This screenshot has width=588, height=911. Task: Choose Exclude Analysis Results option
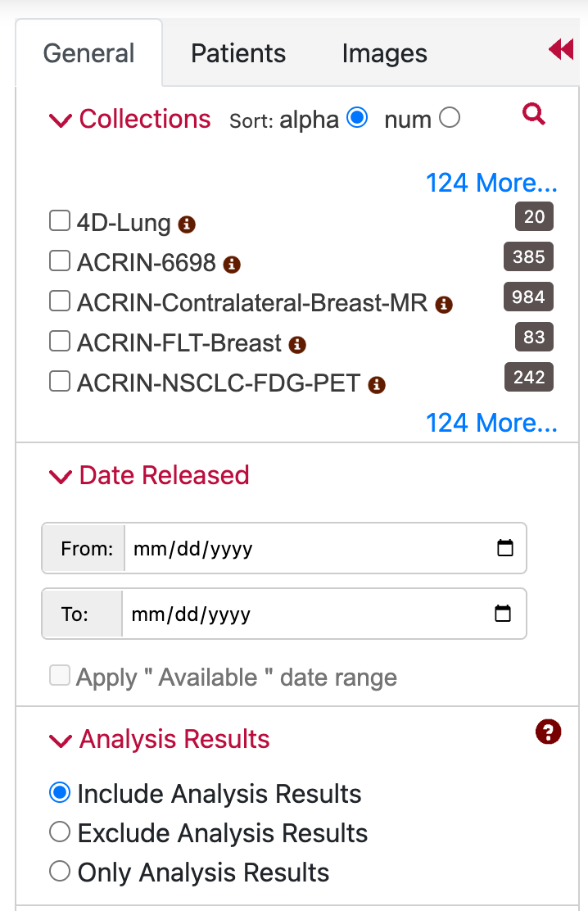[60, 832]
